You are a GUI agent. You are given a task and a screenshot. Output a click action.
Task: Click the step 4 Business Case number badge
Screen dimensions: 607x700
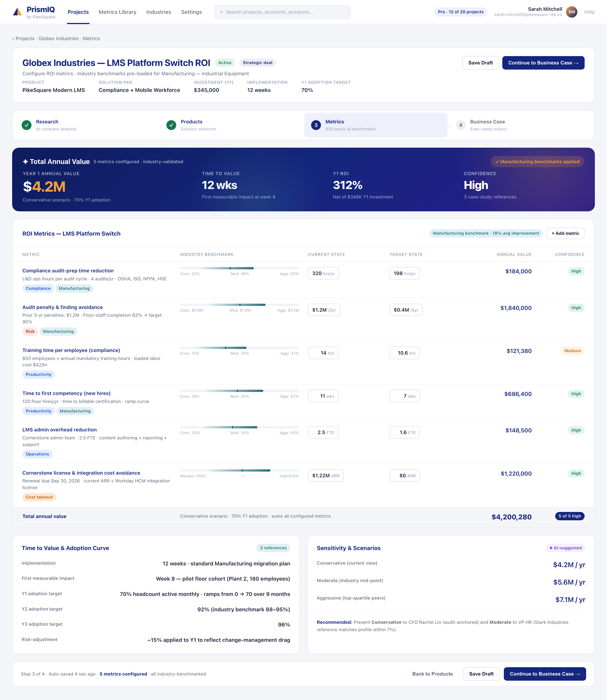(x=461, y=125)
